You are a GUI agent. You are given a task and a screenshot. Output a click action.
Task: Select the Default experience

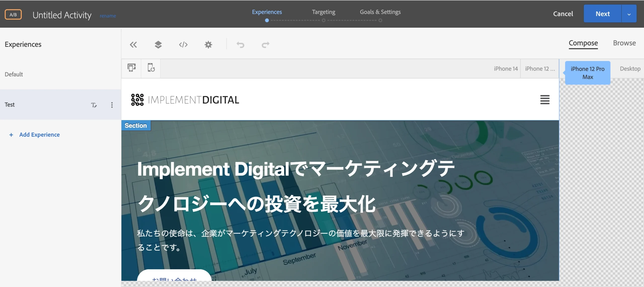[60, 74]
